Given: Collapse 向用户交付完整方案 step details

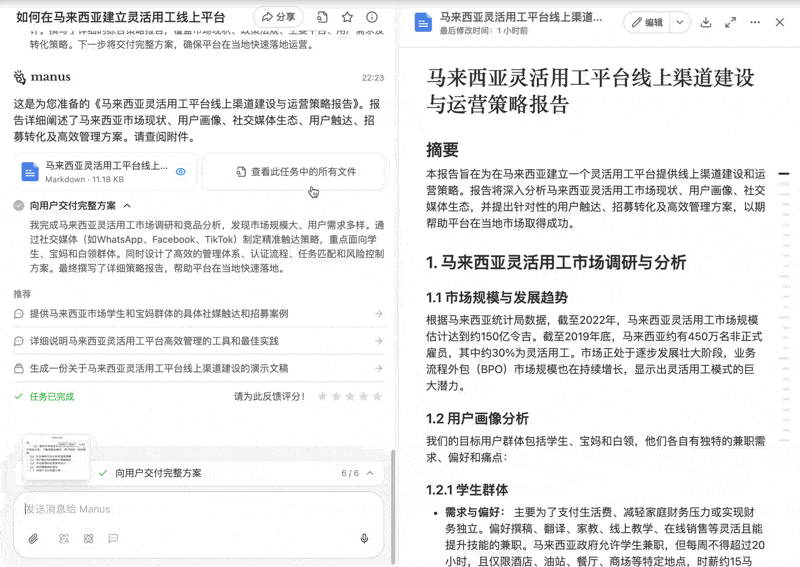Looking at the screenshot, I should [x=128, y=206].
